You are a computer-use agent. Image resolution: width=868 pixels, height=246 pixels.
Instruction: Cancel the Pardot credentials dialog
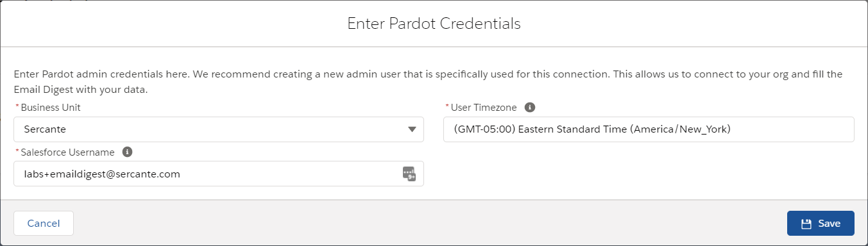[44, 224]
